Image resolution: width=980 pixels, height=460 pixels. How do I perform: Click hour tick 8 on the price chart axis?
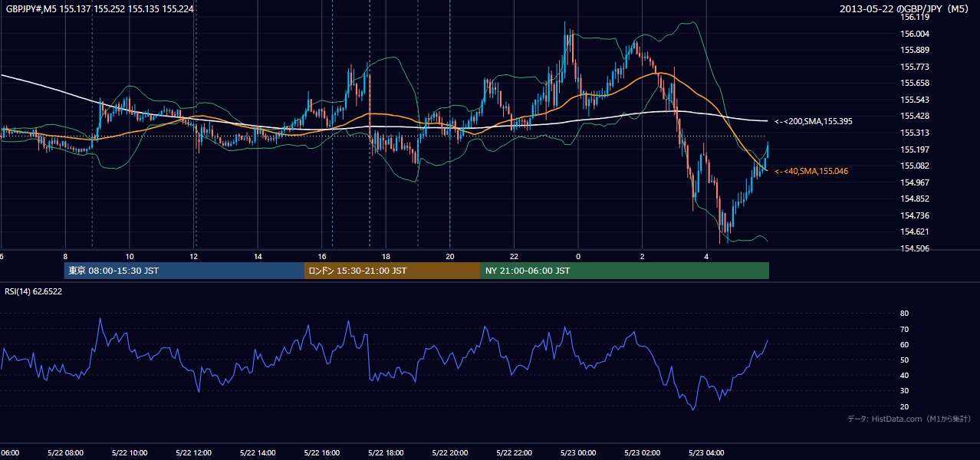(65, 256)
